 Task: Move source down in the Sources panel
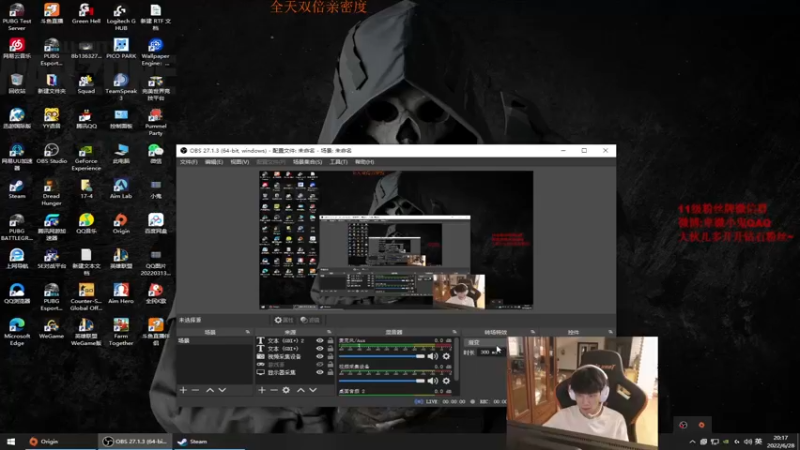pyautogui.click(x=313, y=390)
